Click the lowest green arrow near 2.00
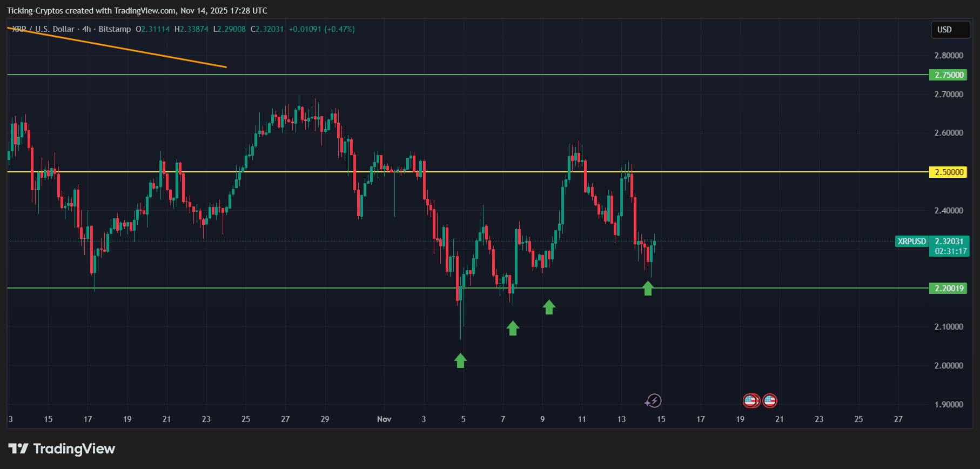This screenshot has height=469, width=980. 460,360
